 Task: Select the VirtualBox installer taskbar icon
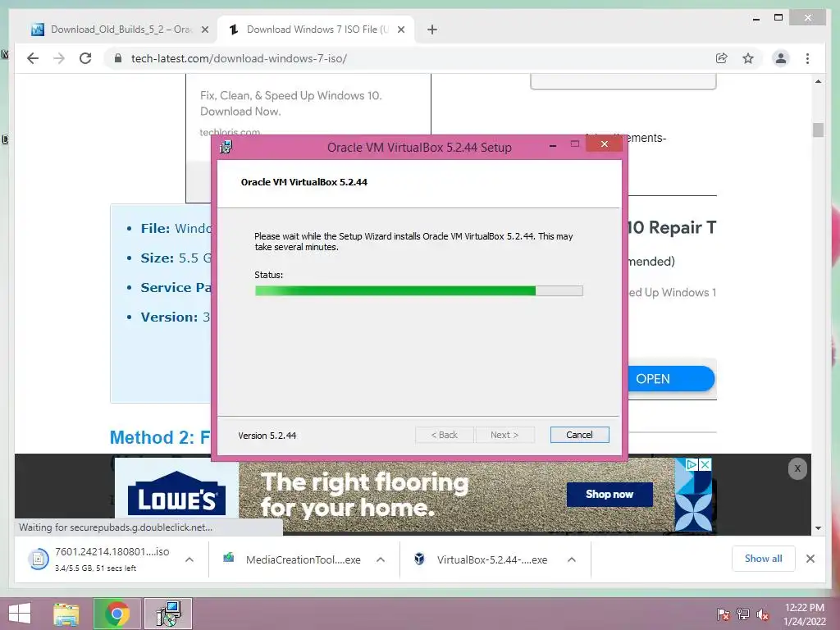pyautogui.click(x=168, y=614)
